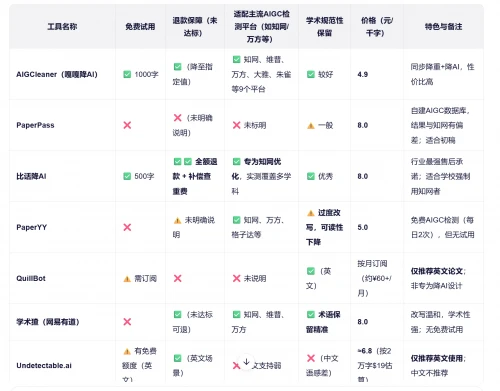
Task: Click the 比话降AI tool name
Action: pos(31,176)
